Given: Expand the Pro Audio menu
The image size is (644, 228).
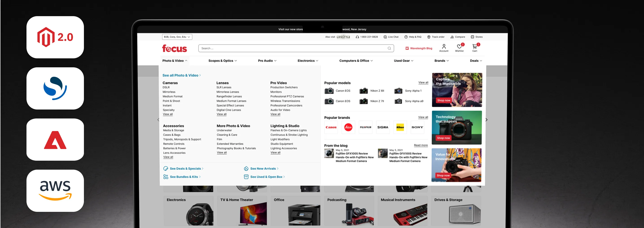Looking at the screenshot, I should [267, 61].
